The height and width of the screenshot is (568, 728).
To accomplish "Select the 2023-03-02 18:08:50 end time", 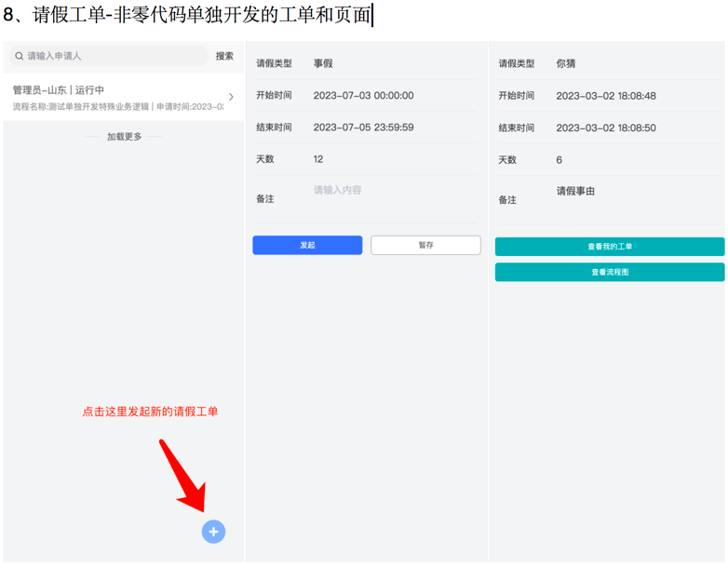I will point(605,128).
